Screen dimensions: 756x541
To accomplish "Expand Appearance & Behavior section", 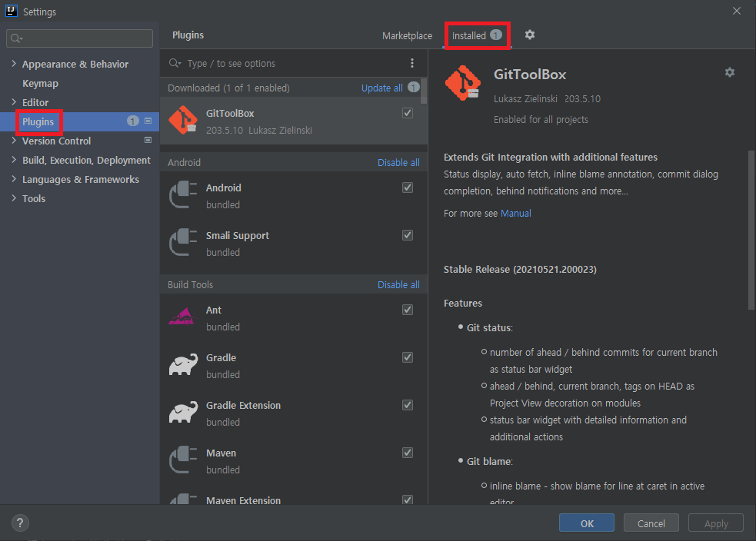I will tap(14, 63).
